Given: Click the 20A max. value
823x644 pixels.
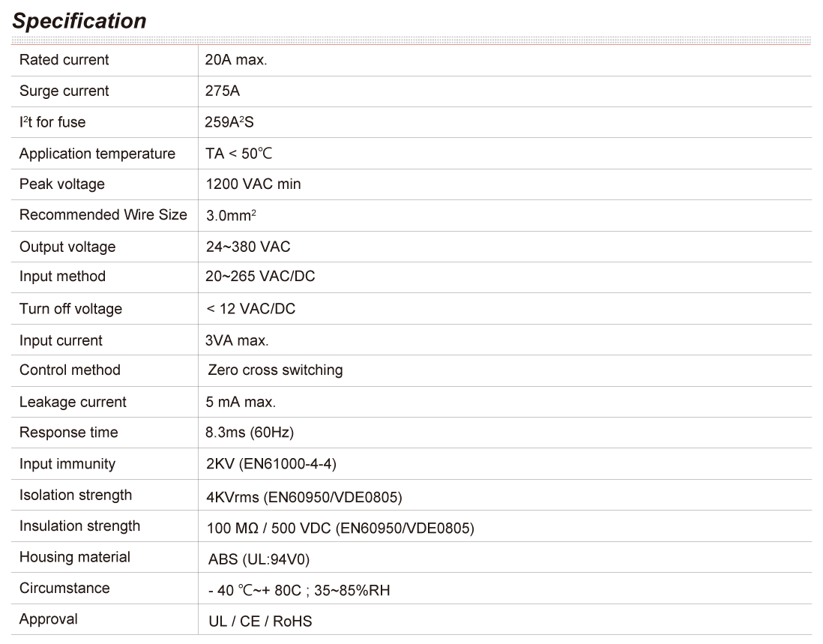Looking at the screenshot, I should click(236, 60).
